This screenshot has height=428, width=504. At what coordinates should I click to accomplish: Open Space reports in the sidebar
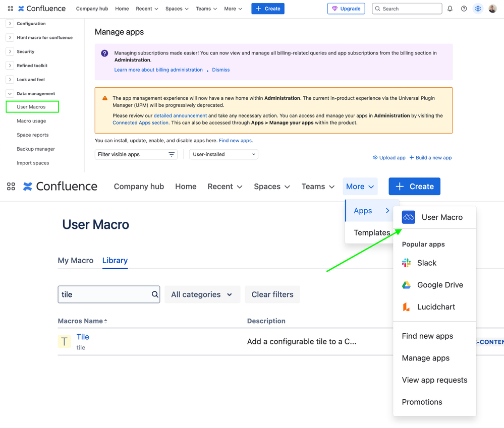32,135
